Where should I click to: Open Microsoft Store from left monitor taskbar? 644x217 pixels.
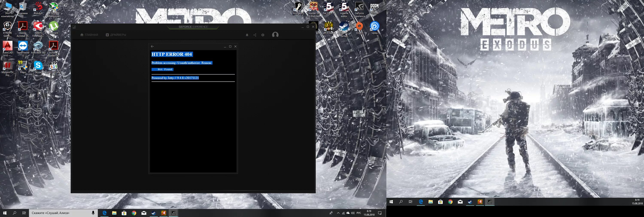(124, 213)
